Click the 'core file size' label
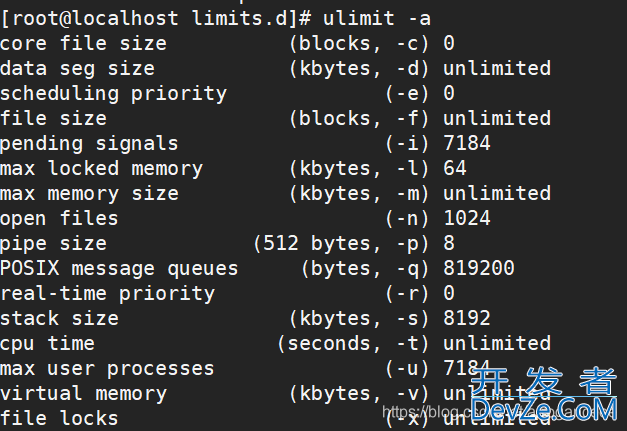The width and height of the screenshot is (627, 431). coord(84,43)
